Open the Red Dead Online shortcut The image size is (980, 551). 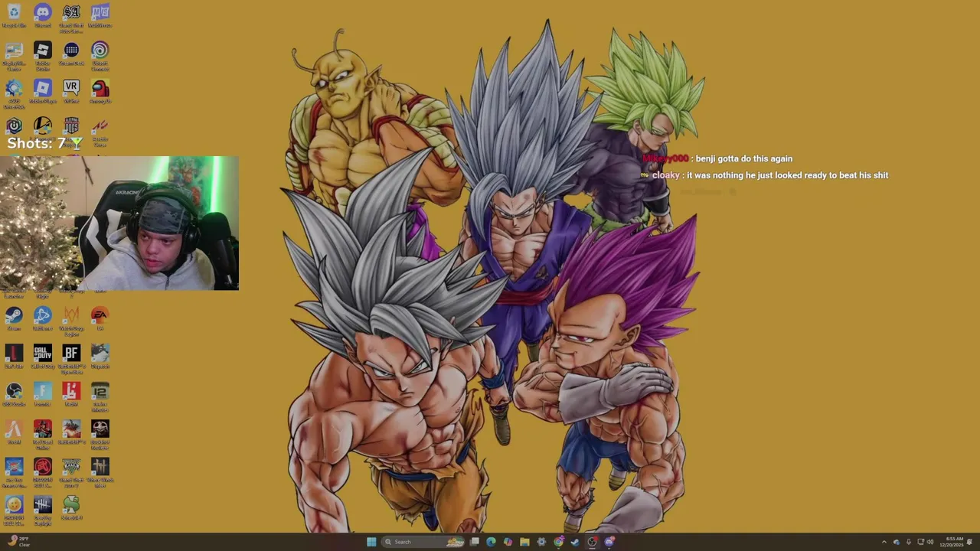coord(43,435)
